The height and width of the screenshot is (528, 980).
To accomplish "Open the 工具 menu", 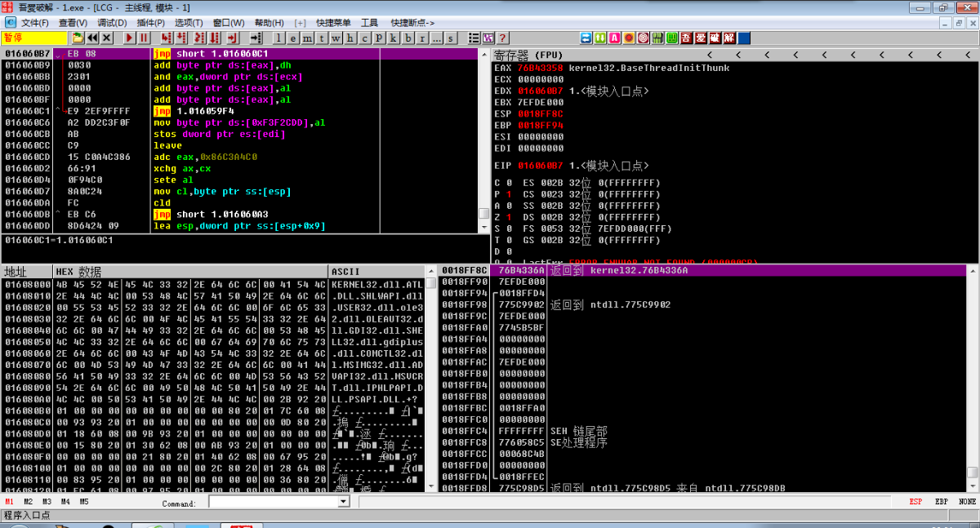I will pyautogui.click(x=370, y=22).
